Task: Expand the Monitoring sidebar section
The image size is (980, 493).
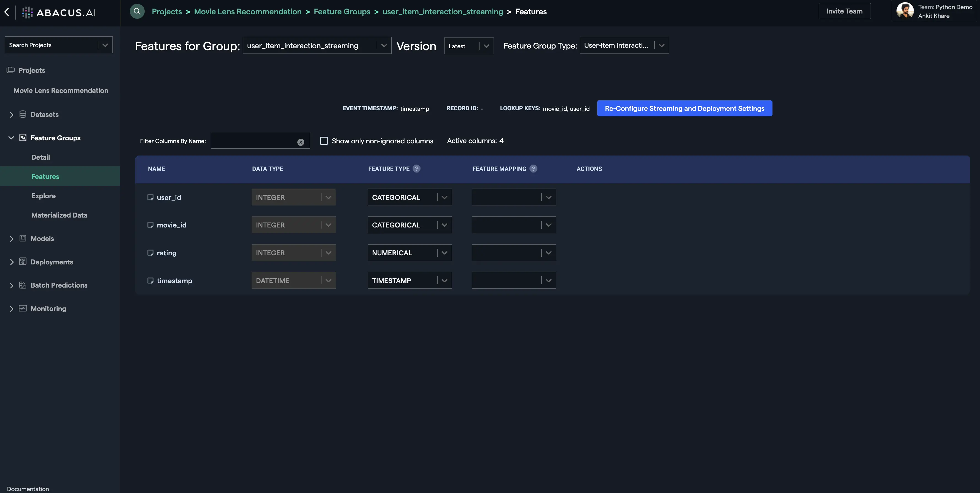Action: tap(11, 309)
